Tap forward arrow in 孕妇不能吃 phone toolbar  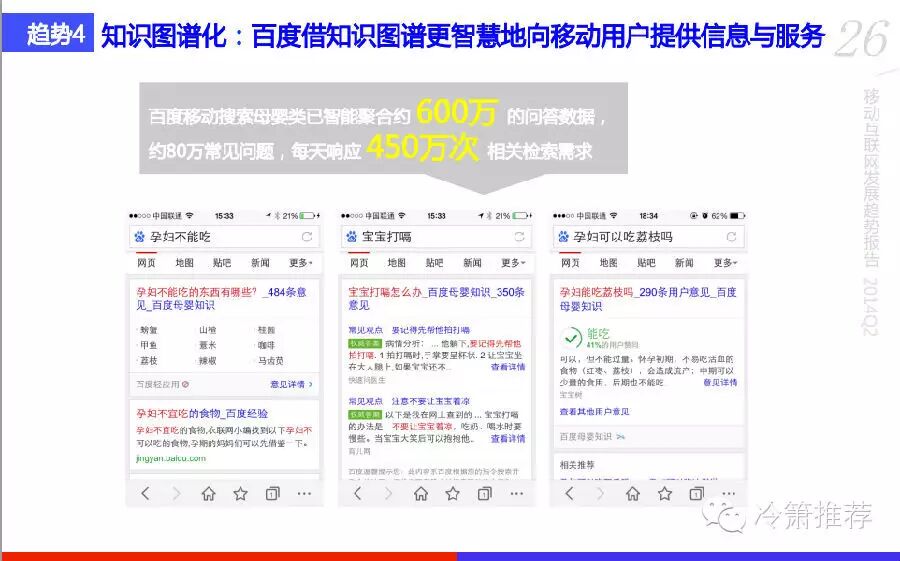[177, 493]
